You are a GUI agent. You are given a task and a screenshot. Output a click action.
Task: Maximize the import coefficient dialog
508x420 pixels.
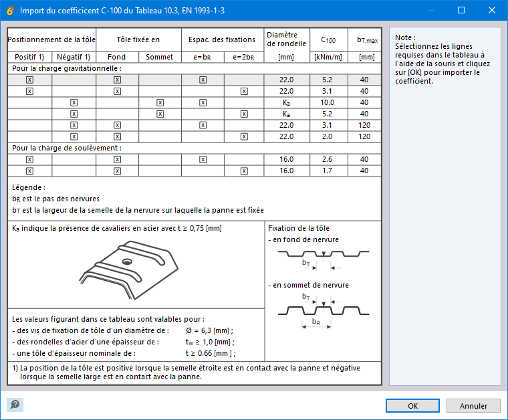(x=461, y=11)
